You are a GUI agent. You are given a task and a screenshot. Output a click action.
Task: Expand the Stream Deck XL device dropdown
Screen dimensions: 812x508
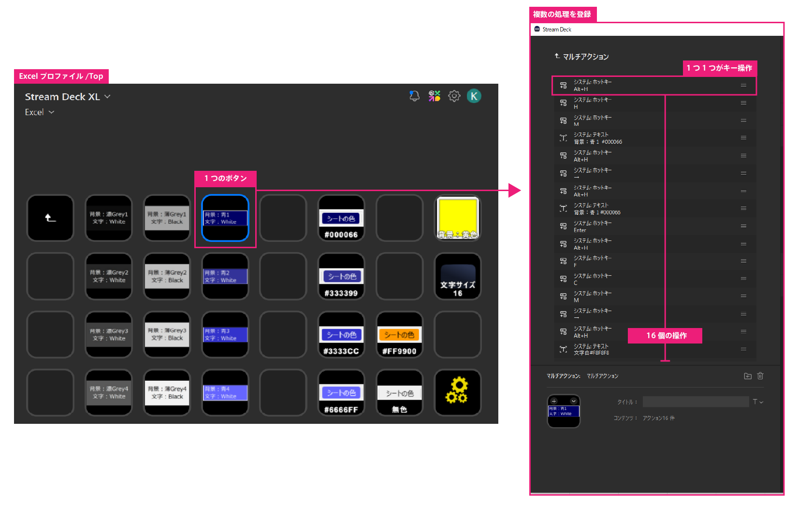[x=107, y=97]
